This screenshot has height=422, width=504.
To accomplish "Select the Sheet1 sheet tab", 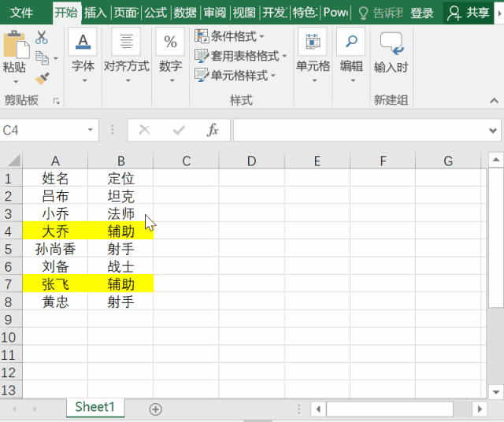I will [x=95, y=407].
